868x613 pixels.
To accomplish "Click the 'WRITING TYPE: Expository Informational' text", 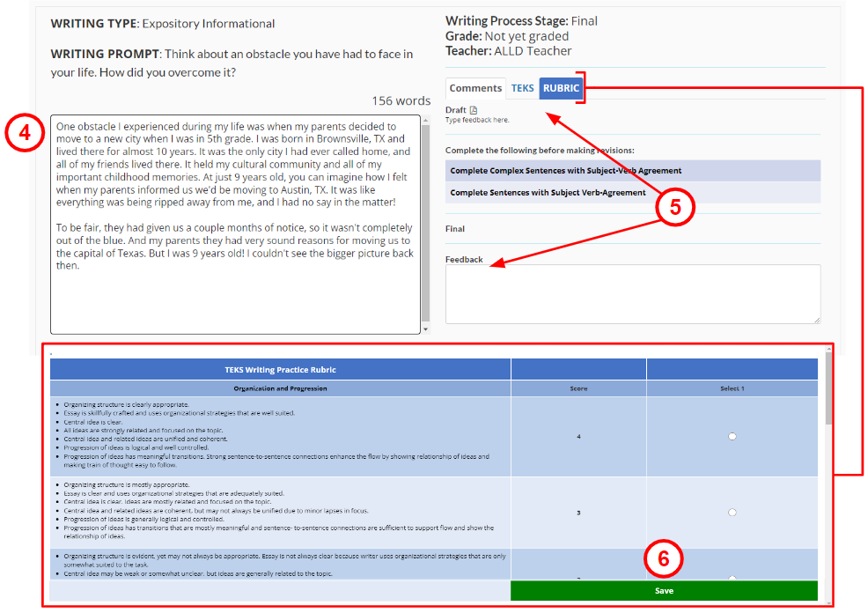I will click(x=163, y=23).
